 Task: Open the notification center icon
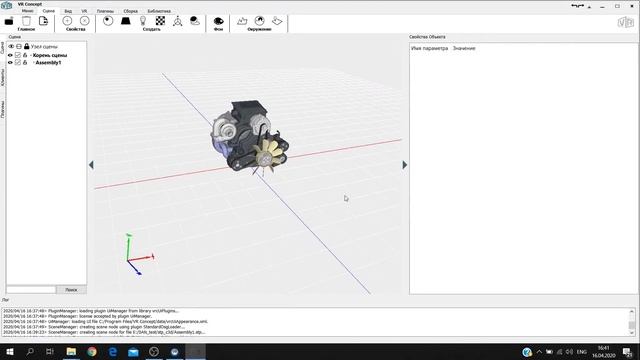[627, 352]
